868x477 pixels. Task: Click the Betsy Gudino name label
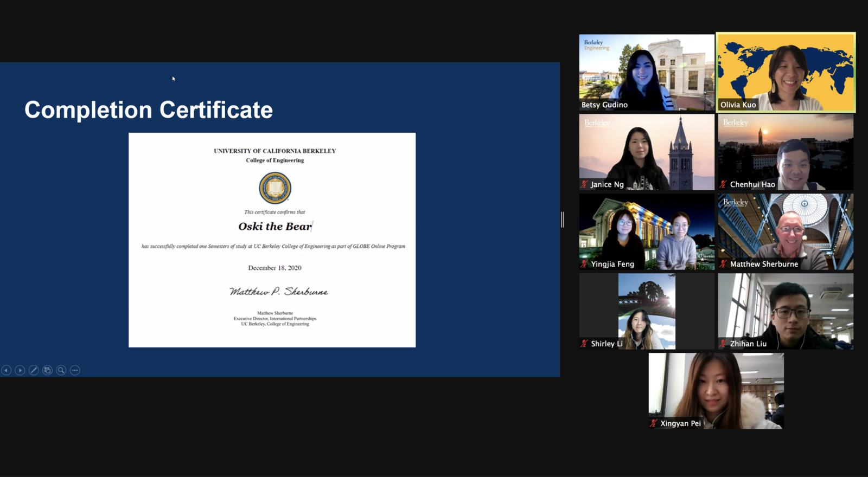pyautogui.click(x=604, y=105)
